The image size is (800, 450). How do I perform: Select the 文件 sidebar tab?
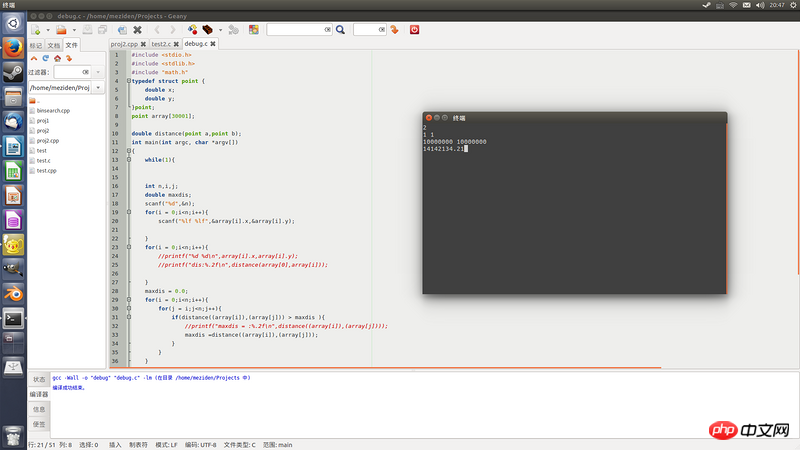pos(71,45)
